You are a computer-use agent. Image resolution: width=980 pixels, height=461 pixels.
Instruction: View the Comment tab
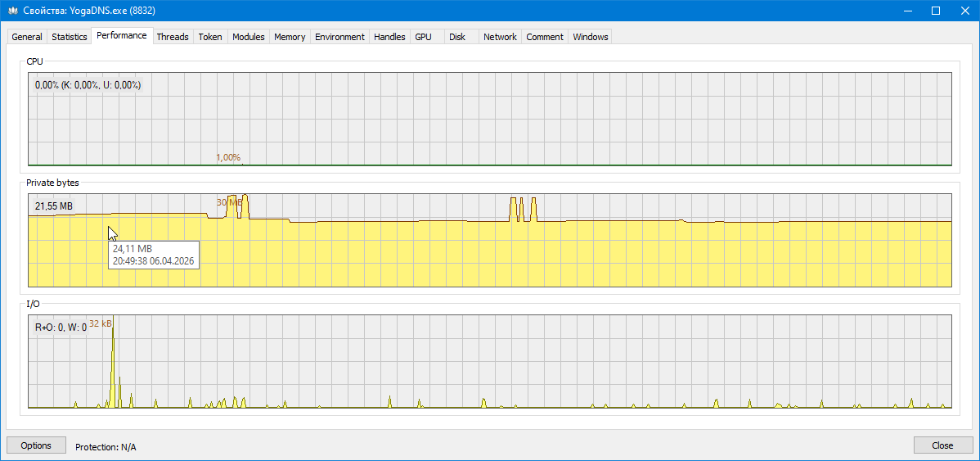pyautogui.click(x=545, y=37)
